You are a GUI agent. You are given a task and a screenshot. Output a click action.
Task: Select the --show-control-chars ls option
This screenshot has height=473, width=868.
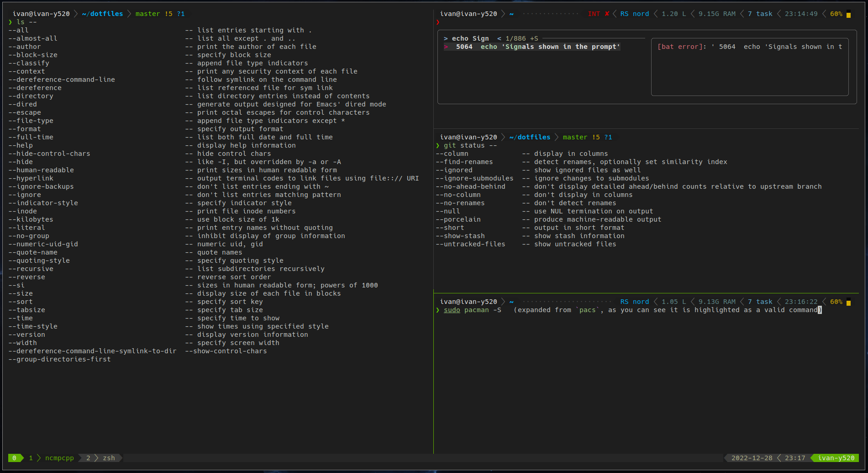point(226,351)
